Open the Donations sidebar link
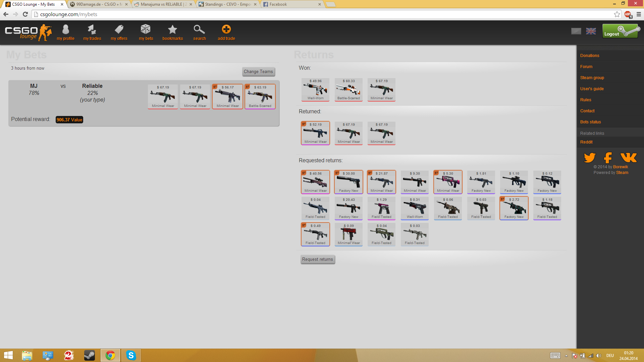 coord(590,56)
